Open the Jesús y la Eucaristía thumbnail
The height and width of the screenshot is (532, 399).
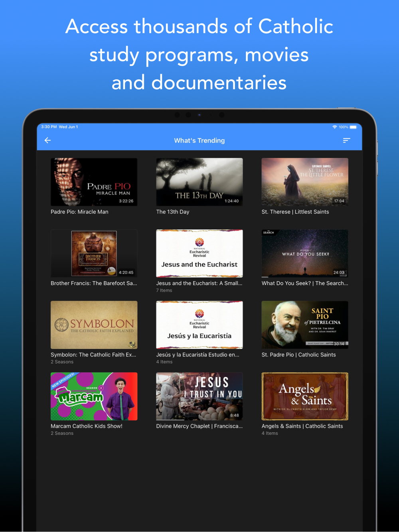pos(199,325)
